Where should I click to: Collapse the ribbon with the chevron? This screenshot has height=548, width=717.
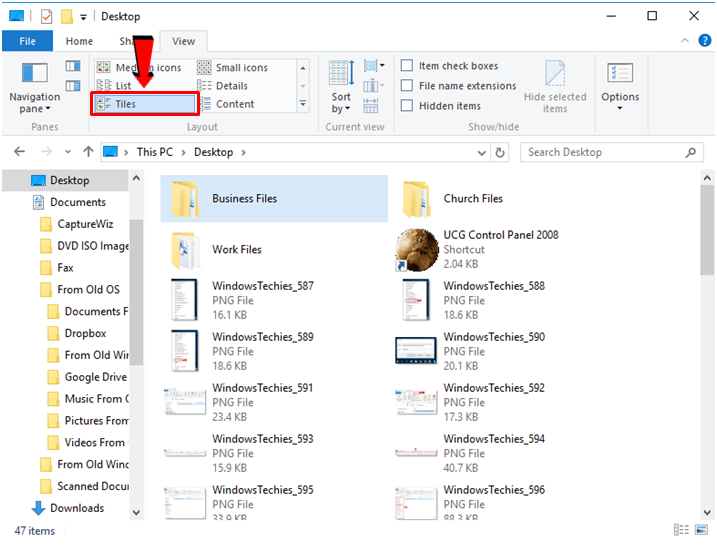(x=685, y=40)
